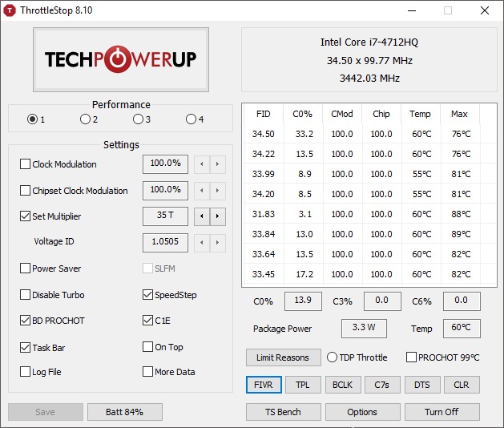Check the Disable Turbo option
Image resolution: width=504 pixels, height=428 pixels.
pyautogui.click(x=25, y=295)
